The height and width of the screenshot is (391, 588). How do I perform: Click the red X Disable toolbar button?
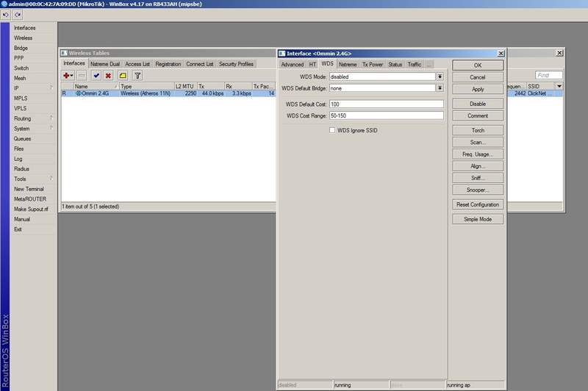[108, 76]
